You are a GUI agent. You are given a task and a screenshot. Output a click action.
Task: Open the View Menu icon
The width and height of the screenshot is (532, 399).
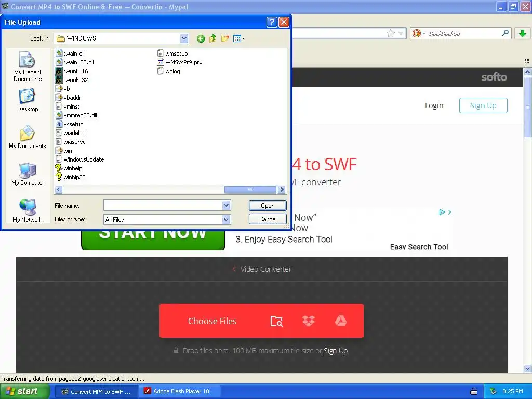click(239, 38)
